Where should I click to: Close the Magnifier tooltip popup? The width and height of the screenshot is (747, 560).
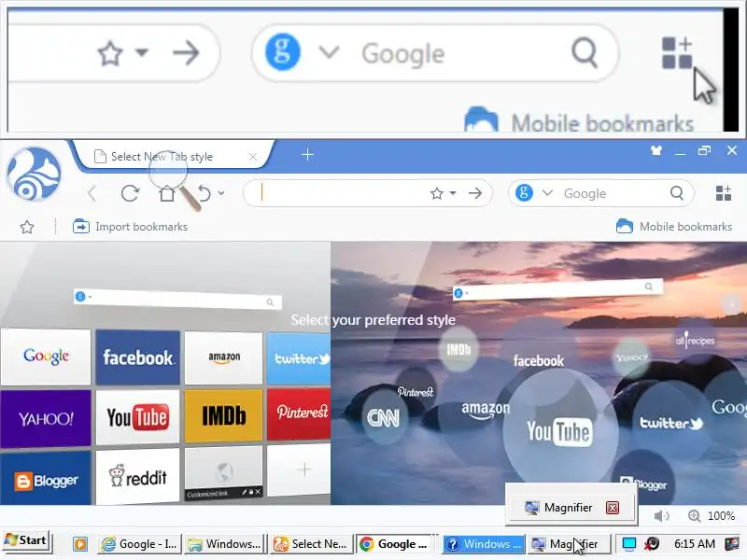point(613,508)
